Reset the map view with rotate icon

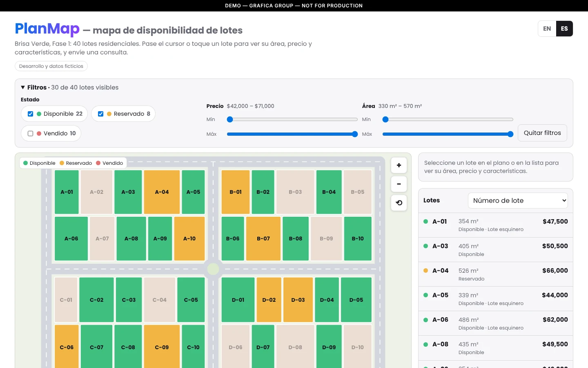click(x=399, y=203)
